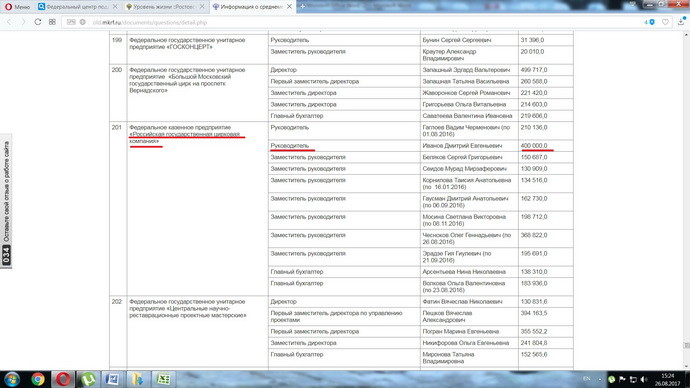Open the volume speaker tray icon
The height and width of the screenshot is (388, 690).
tap(644, 379)
